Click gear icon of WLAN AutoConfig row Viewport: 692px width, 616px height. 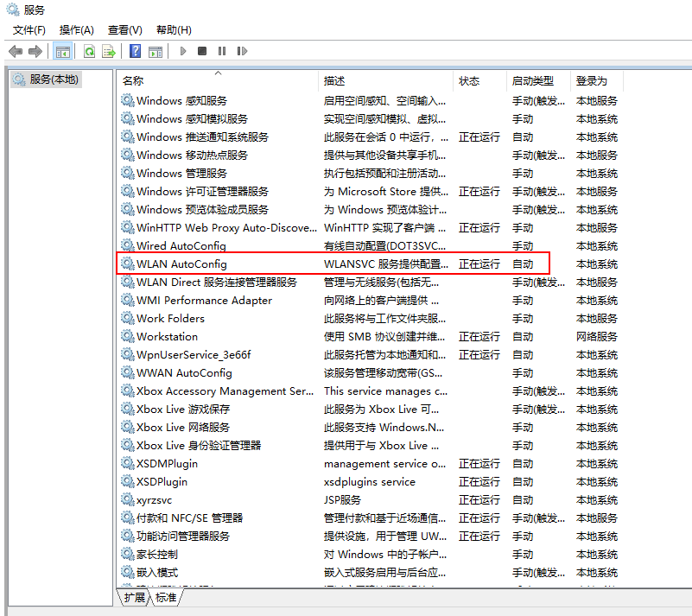point(128,264)
